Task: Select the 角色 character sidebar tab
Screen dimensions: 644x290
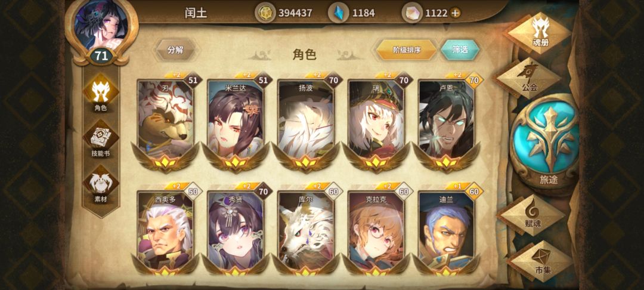Action: (x=101, y=94)
